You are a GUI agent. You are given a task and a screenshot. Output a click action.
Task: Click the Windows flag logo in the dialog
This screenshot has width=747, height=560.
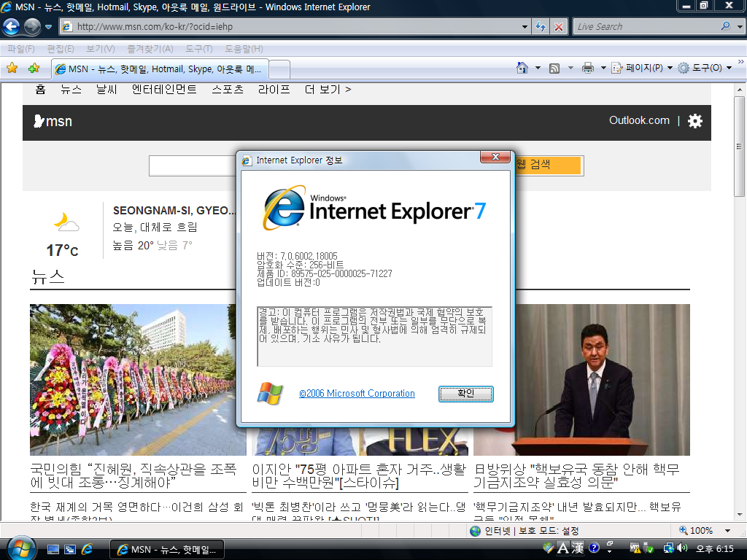coord(270,393)
